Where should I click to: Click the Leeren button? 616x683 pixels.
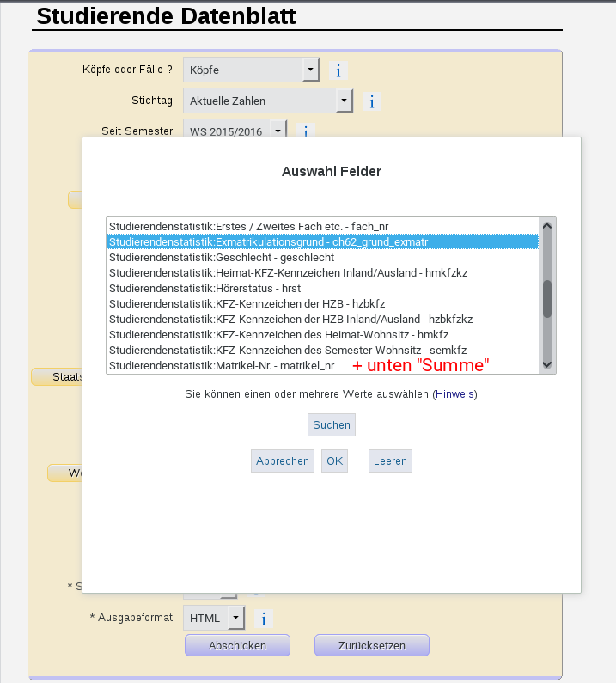[x=390, y=460]
